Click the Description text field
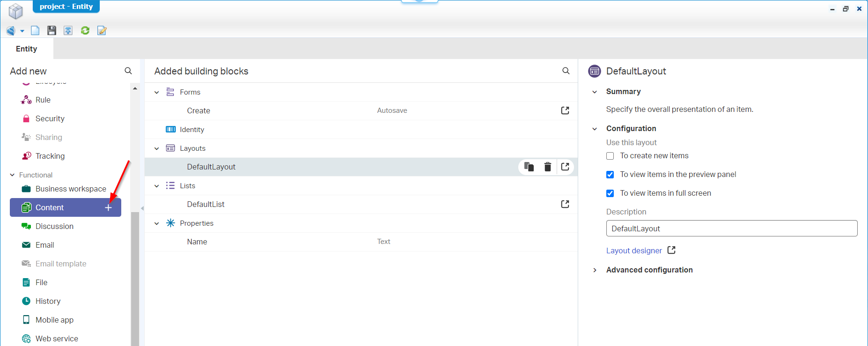The image size is (868, 346). point(731,228)
